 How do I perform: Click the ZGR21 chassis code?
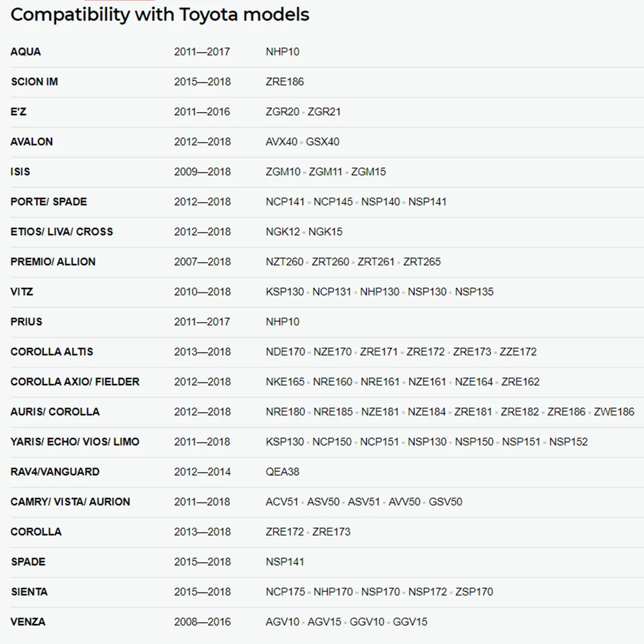click(x=324, y=111)
